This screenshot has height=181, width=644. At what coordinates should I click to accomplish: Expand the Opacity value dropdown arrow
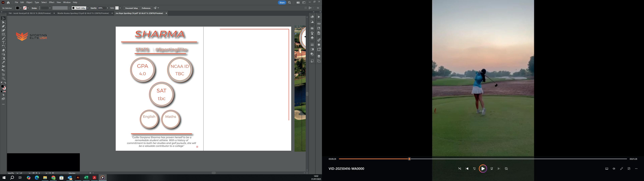coord(108,8)
